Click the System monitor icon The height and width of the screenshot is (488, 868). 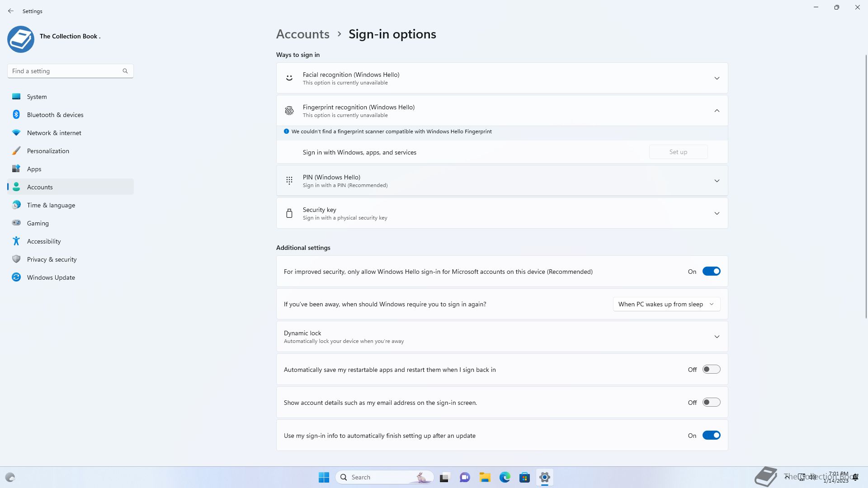pos(16,96)
